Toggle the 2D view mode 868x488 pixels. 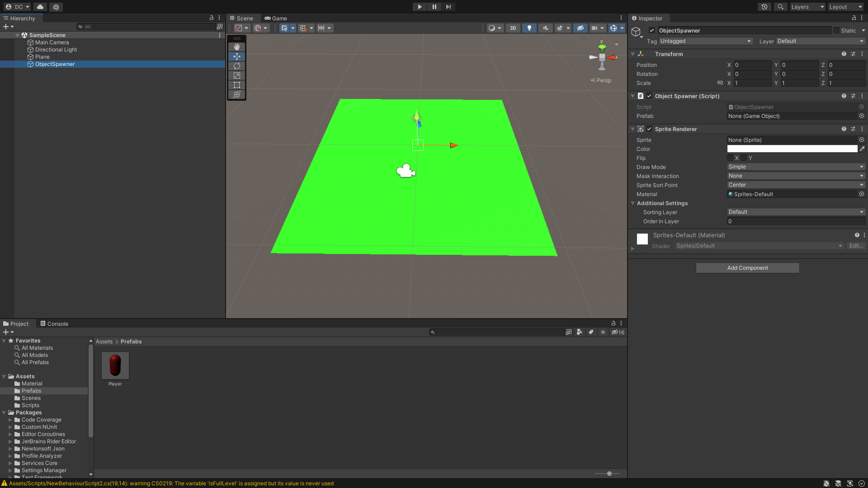(x=513, y=28)
